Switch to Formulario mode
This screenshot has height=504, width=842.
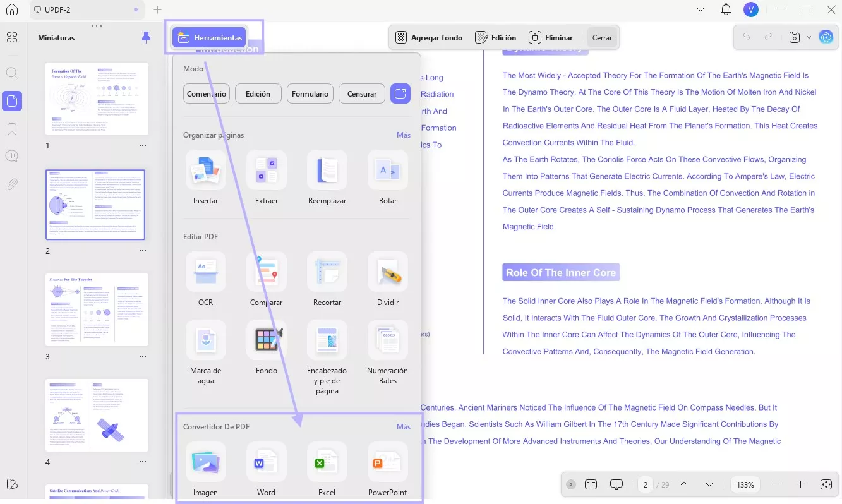310,93
